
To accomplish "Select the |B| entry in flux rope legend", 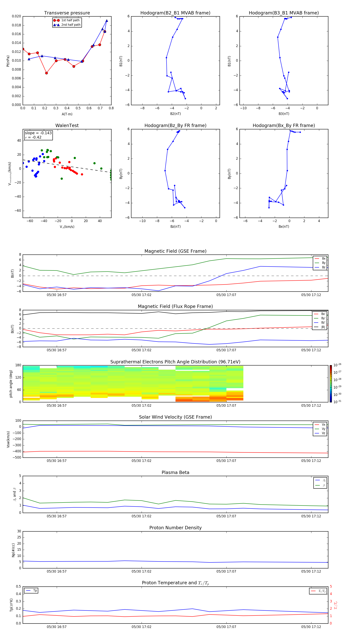I will click(320, 327).
